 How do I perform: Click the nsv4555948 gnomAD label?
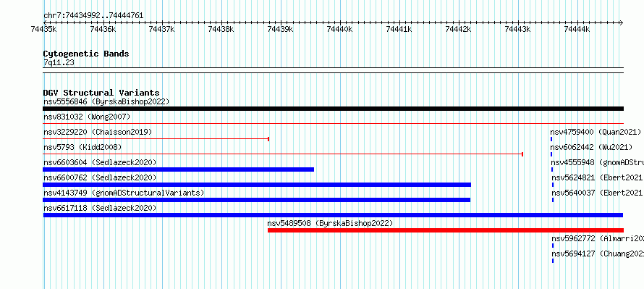click(597, 162)
